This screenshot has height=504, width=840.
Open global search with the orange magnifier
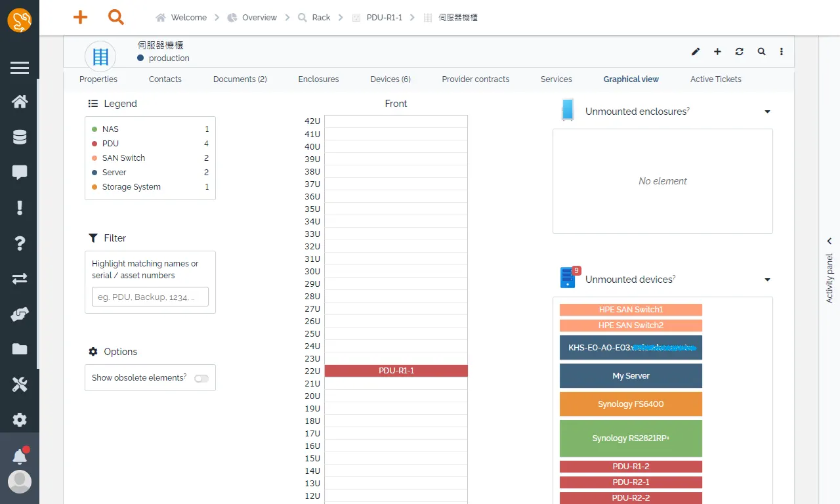[x=116, y=18]
